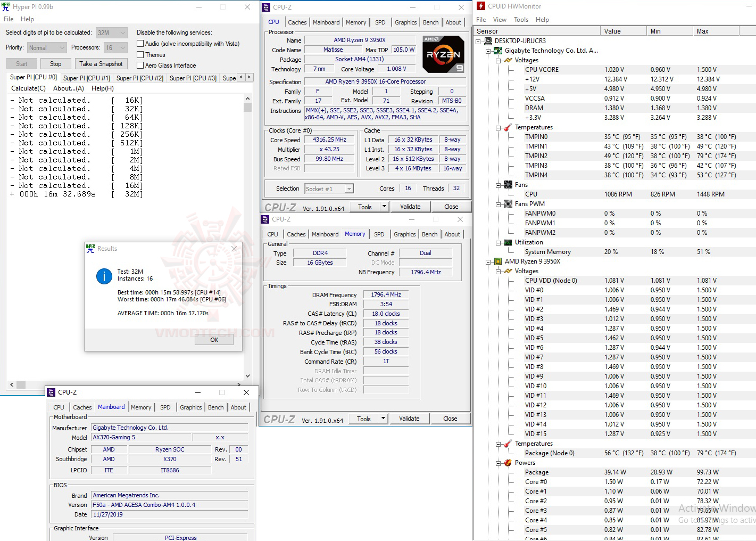This screenshot has height=541, width=756.
Task: Click Validate in top CPU-Z window
Action: 410,207
